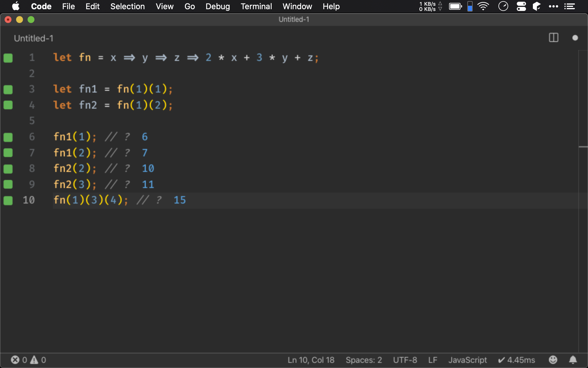The width and height of the screenshot is (588, 368).
Task: Click the green coverage marker on line 1
Action: [x=8, y=58]
